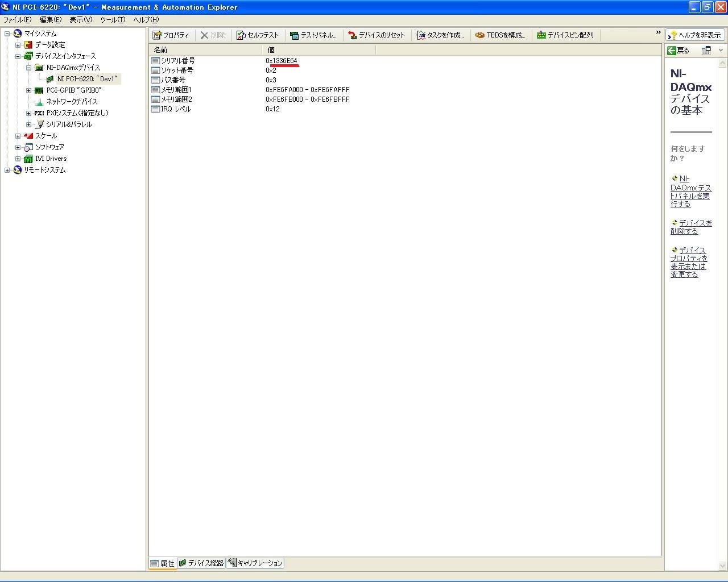Select デバイスとインタフェース in the tree
This screenshot has height=582, width=728.
click(x=65, y=56)
